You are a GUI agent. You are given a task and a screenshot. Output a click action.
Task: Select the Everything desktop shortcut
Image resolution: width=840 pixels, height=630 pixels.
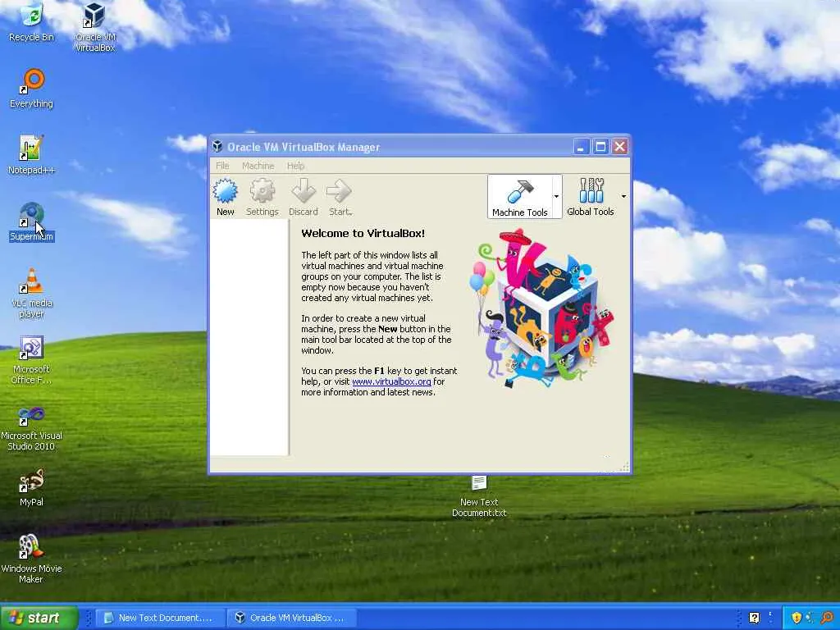(32, 89)
